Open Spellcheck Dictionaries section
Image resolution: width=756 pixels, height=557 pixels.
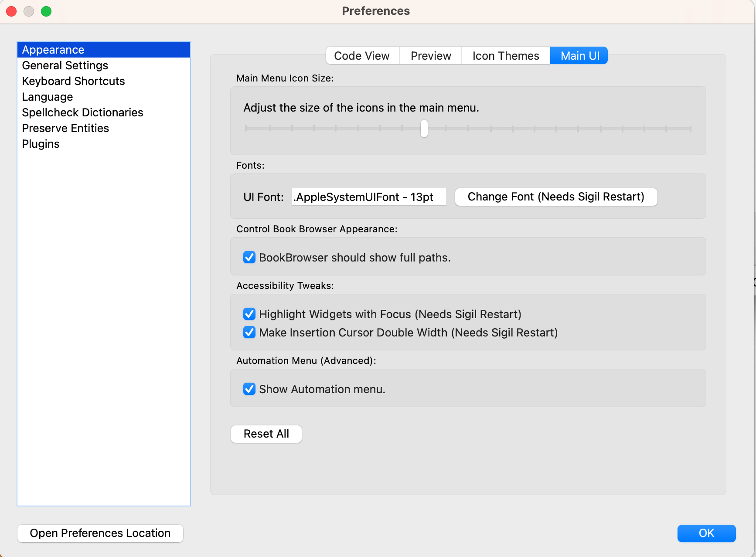(82, 112)
